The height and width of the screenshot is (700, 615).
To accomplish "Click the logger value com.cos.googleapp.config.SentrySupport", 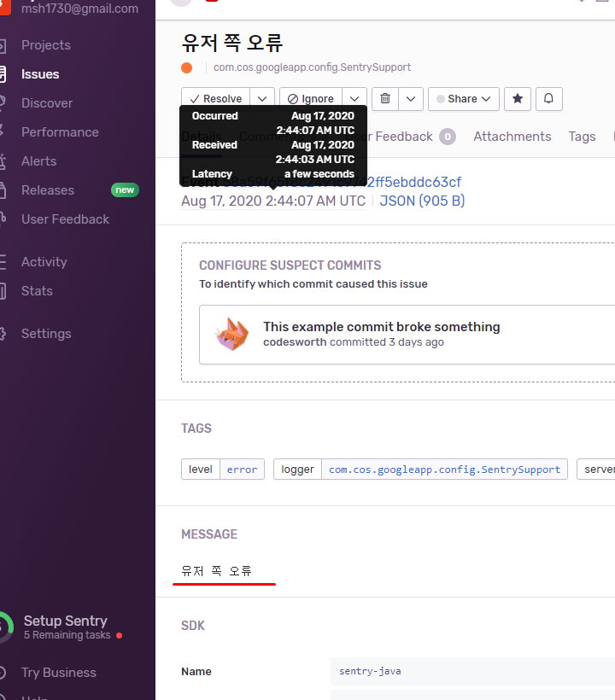I will tap(444, 470).
